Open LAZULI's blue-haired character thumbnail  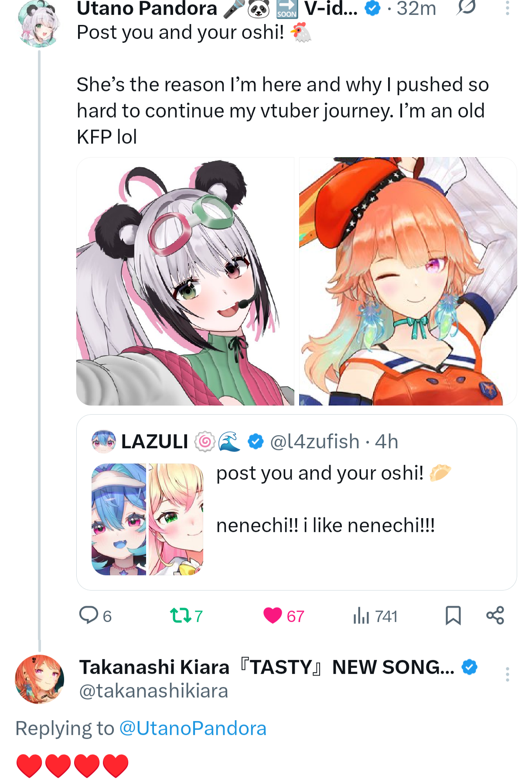[119, 519]
